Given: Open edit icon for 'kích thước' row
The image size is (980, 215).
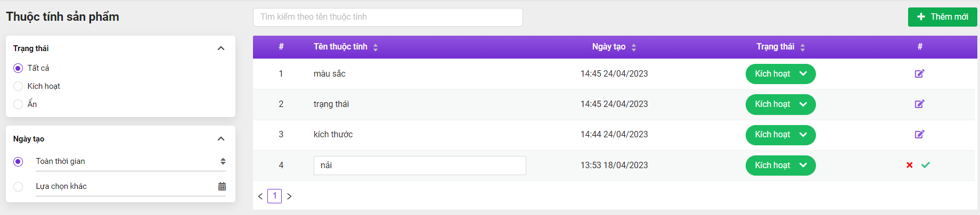Looking at the screenshot, I should (919, 134).
